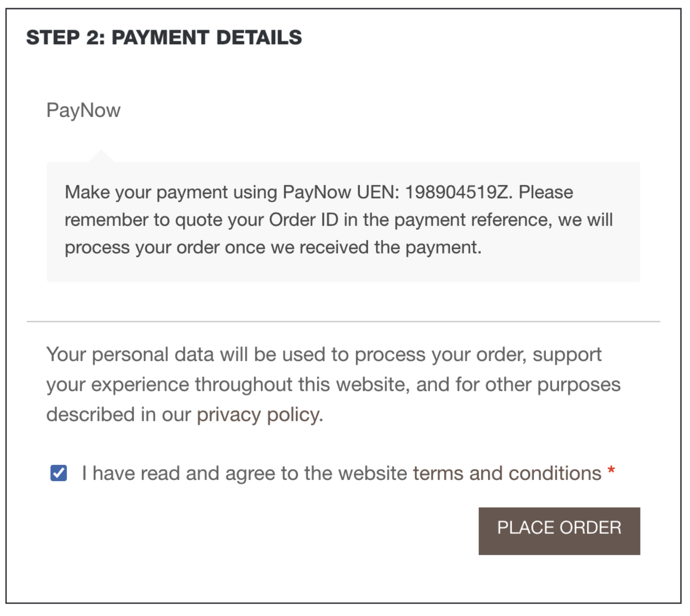The image size is (690, 616).
Task: Click 'described in our' before privacy link
Action: coord(118,415)
